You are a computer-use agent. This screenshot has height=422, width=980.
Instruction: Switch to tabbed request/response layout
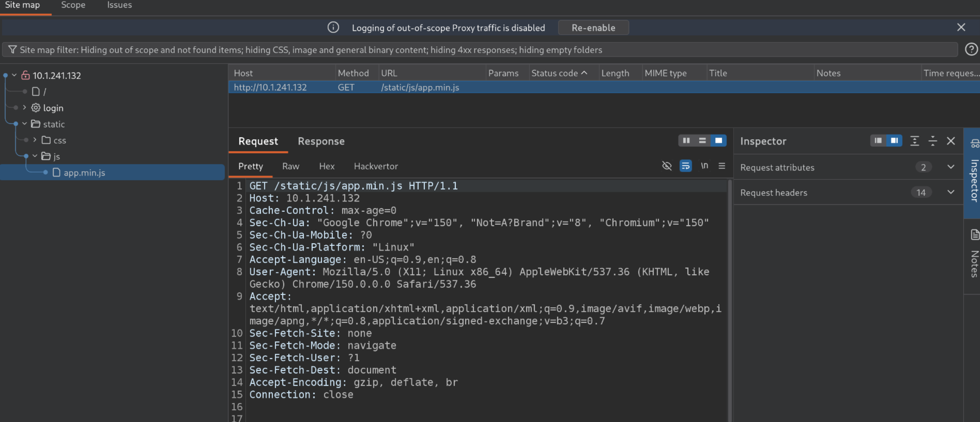(x=718, y=141)
